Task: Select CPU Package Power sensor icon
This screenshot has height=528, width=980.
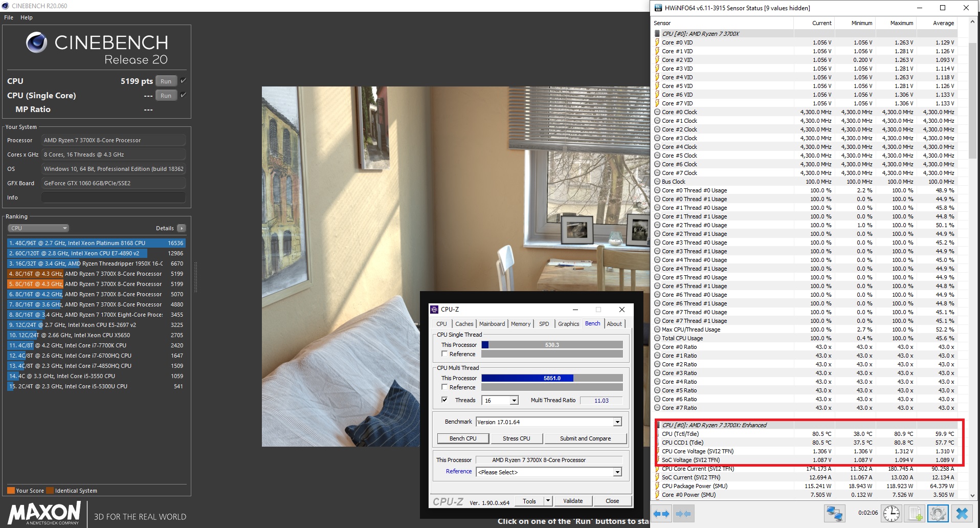Action: click(657, 486)
